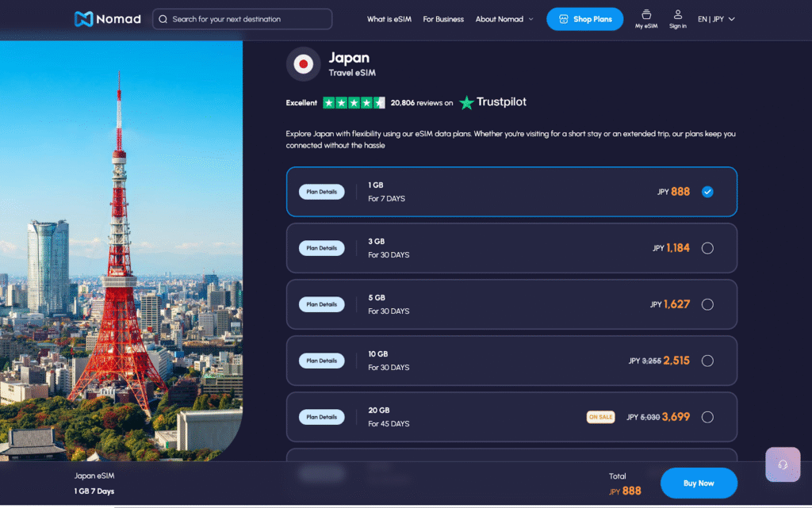Deselect the checked 1 GB plan
Viewport: 812px width, 508px height.
click(x=707, y=191)
